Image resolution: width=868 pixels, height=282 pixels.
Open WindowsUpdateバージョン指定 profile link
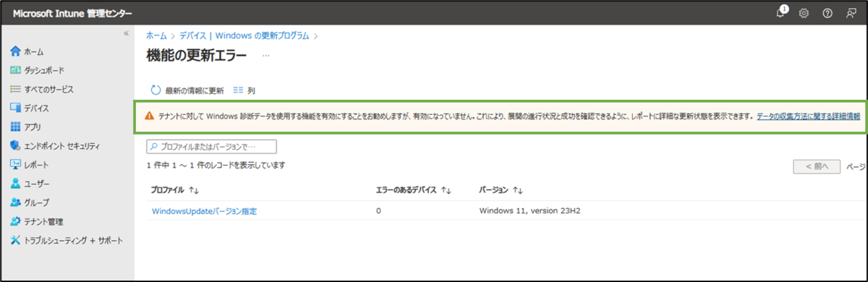204,211
